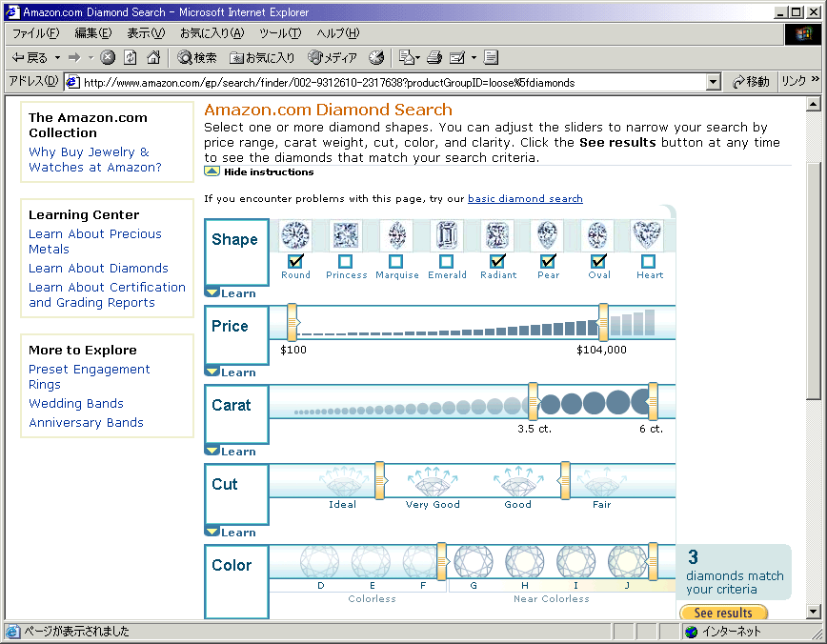
Task: Click the See results button
Action: pyautogui.click(x=723, y=613)
